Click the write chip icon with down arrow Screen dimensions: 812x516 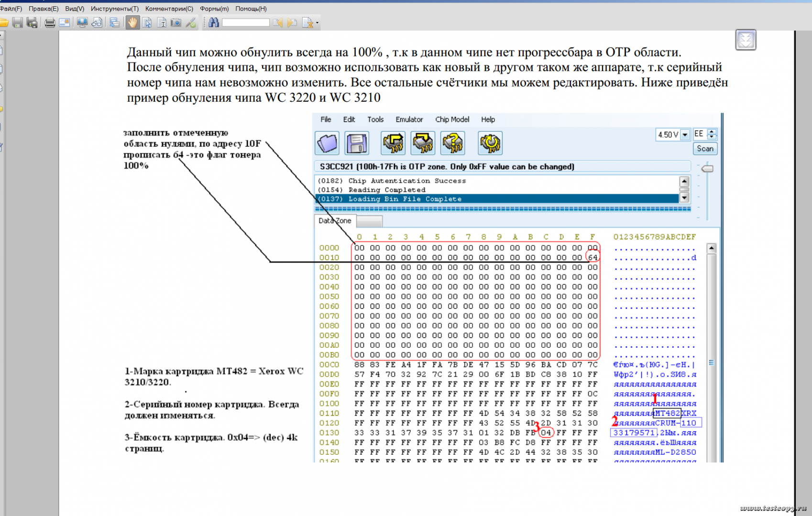tap(423, 143)
